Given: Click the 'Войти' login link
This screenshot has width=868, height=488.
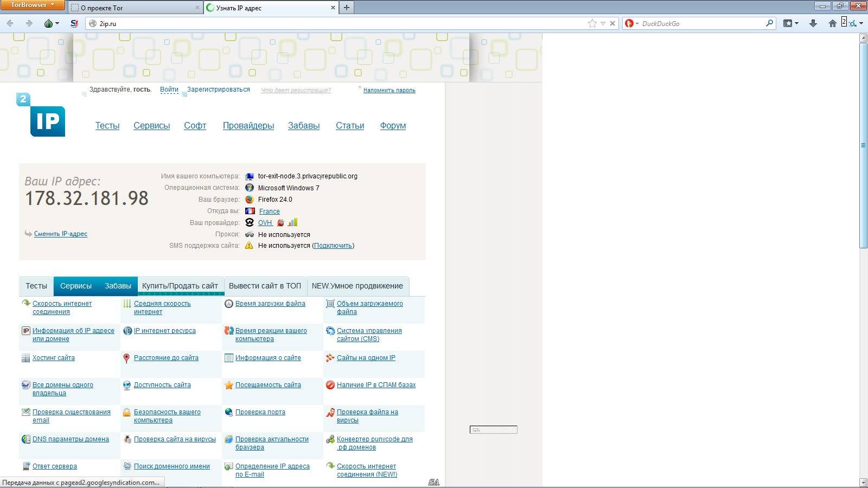Looking at the screenshot, I should [169, 90].
